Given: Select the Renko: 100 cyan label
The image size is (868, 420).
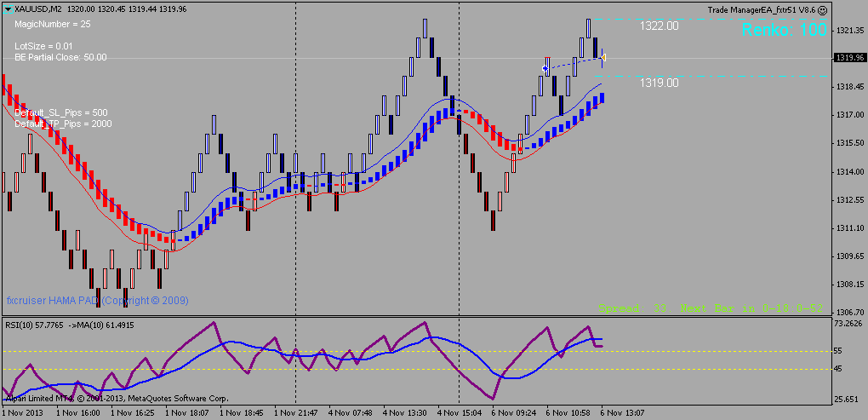Looking at the screenshot, I should click(x=784, y=30).
